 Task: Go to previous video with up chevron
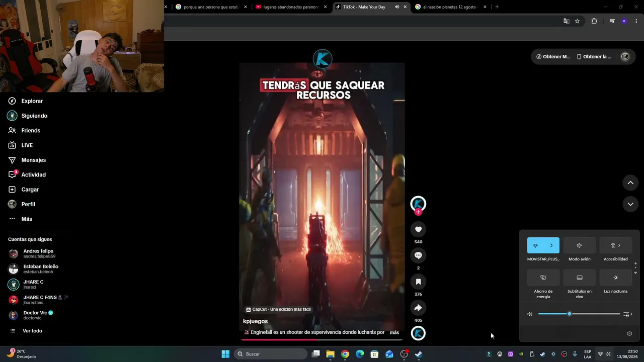pos(630,183)
